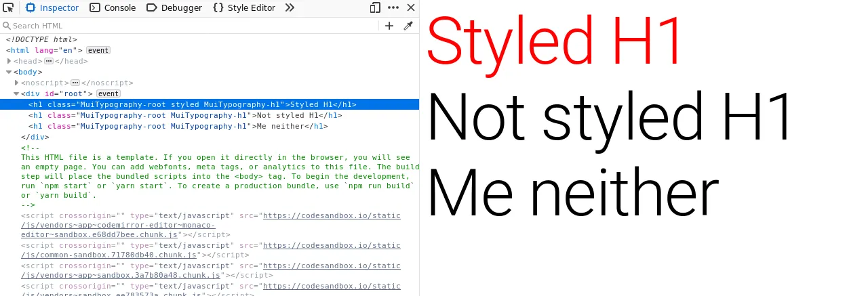Open the Inspector tab
This screenshot has height=296, width=868.
click(x=52, y=8)
